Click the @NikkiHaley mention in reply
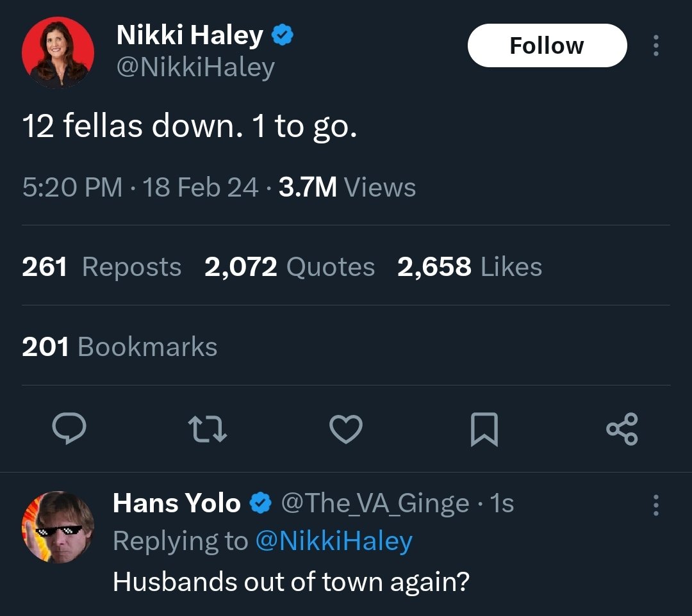 333,541
